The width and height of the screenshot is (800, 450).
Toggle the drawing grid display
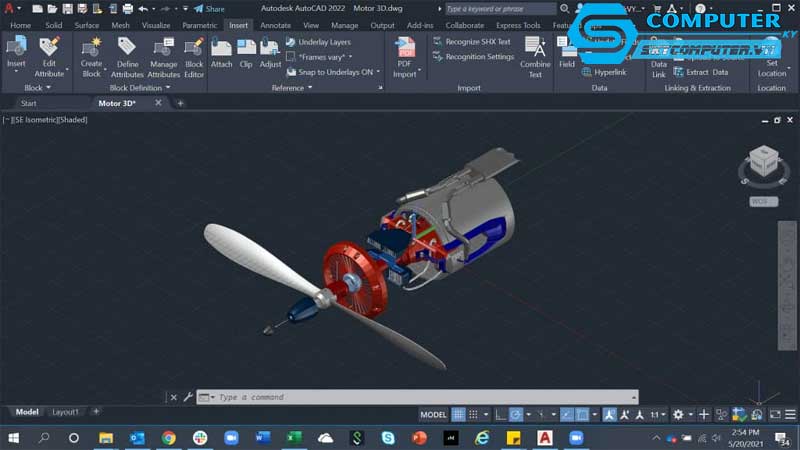coord(458,415)
